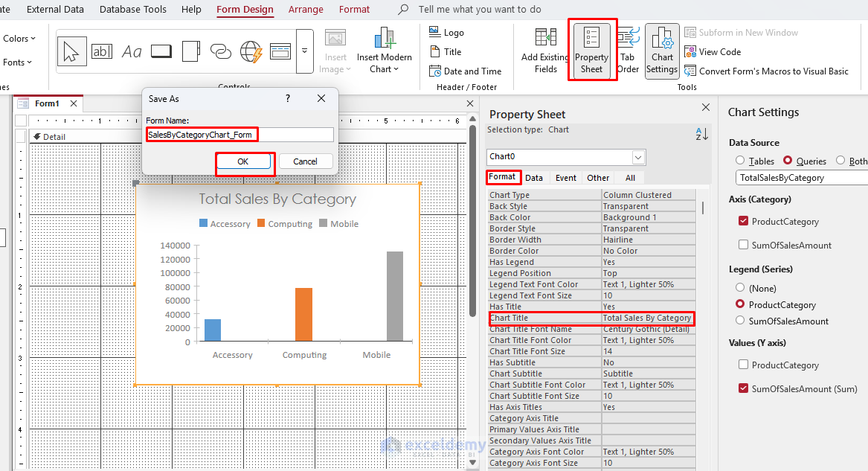Open the Colors theme dropdown
Viewport: 868px width, 471px height.
tap(19, 38)
